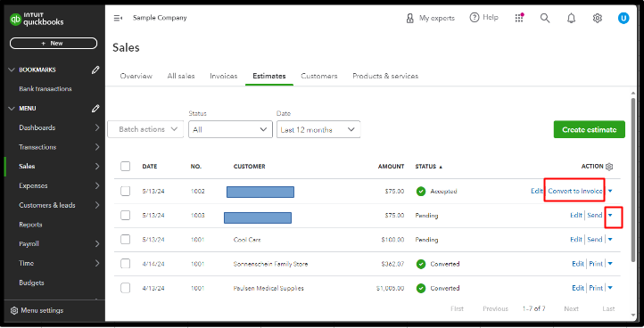The width and height of the screenshot is (644, 328).
Task: Click Convert to invoice link
Action: 575,191
